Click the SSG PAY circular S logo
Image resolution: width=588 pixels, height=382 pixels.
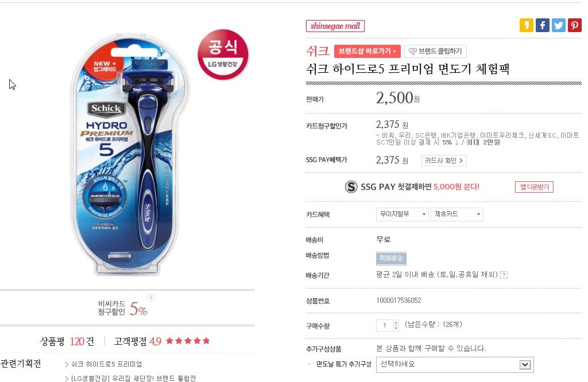tap(351, 186)
